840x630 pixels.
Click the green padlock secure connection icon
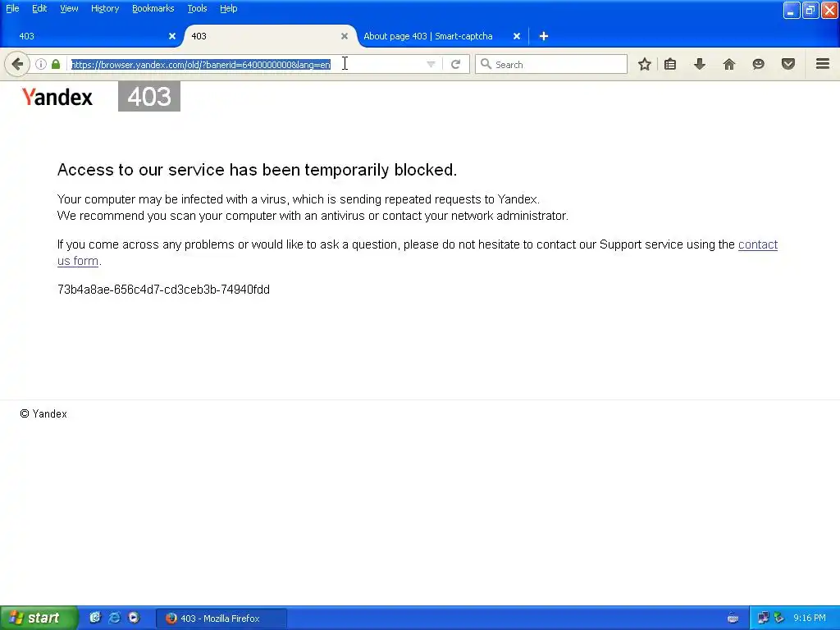[x=56, y=64]
